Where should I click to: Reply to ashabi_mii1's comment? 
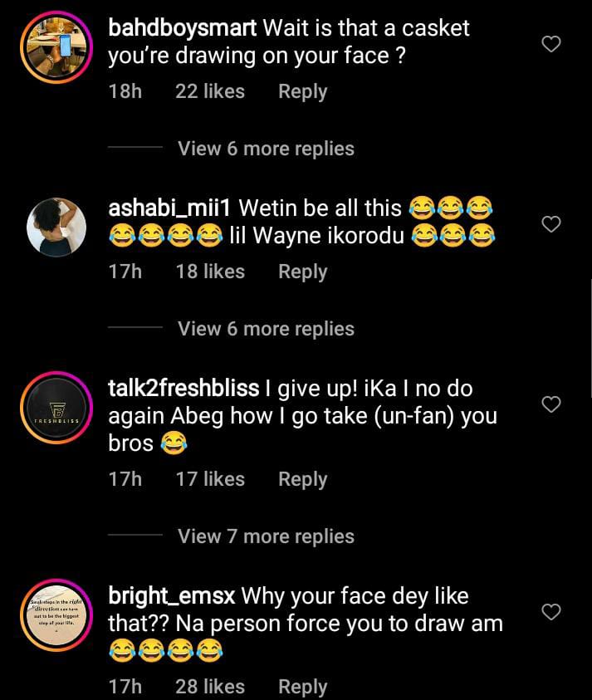coord(302,272)
